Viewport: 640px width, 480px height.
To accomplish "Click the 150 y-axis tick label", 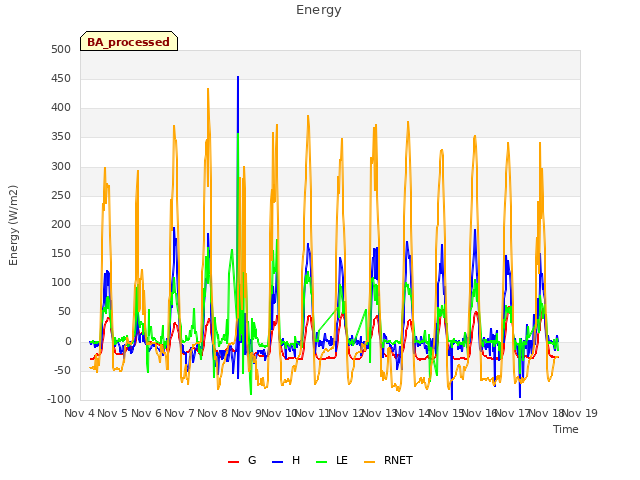I will pos(61,253).
